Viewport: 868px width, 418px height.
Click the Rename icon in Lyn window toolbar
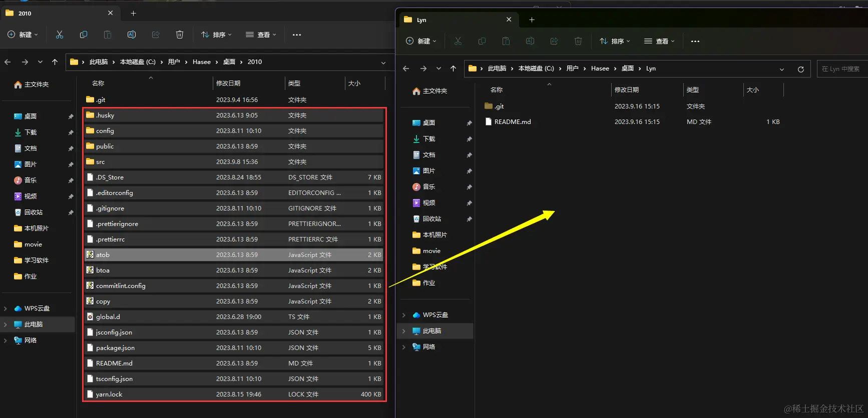530,41
